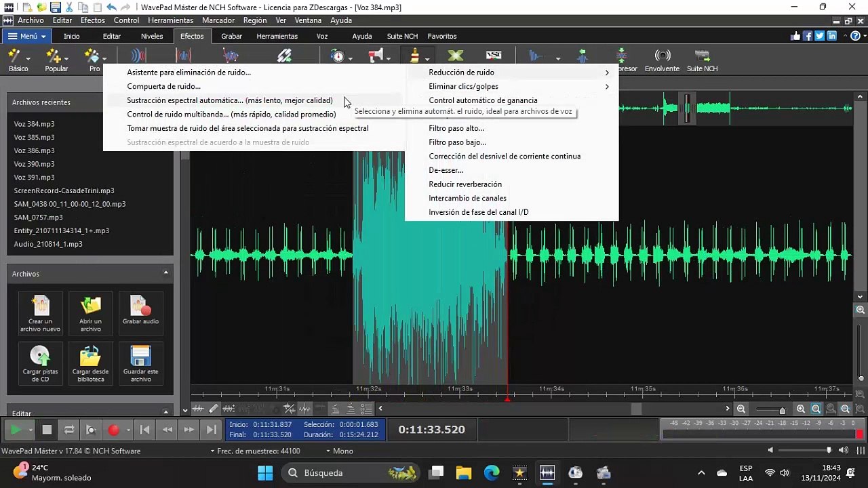Viewport: 868px width, 488px height.
Task: Click the help question mark icon
Action: [854, 36]
